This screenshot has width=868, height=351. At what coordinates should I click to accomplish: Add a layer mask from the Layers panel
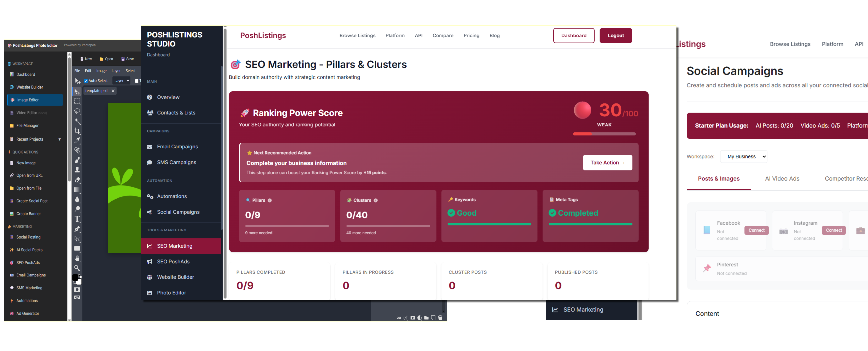pos(412,318)
